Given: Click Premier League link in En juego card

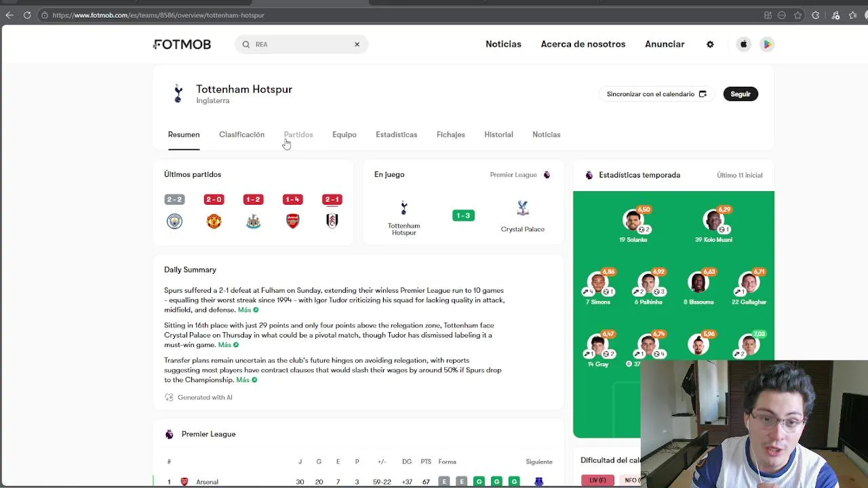Looking at the screenshot, I should click(519, 175).
